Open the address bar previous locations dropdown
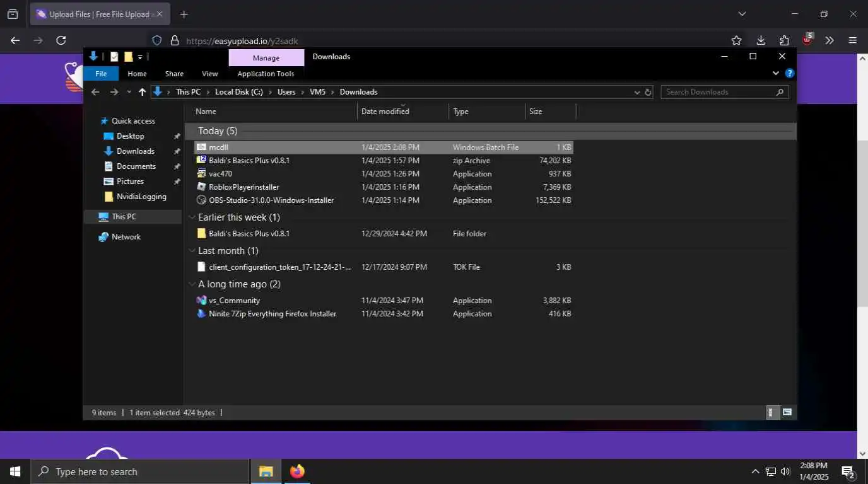 tap(637, 92)
